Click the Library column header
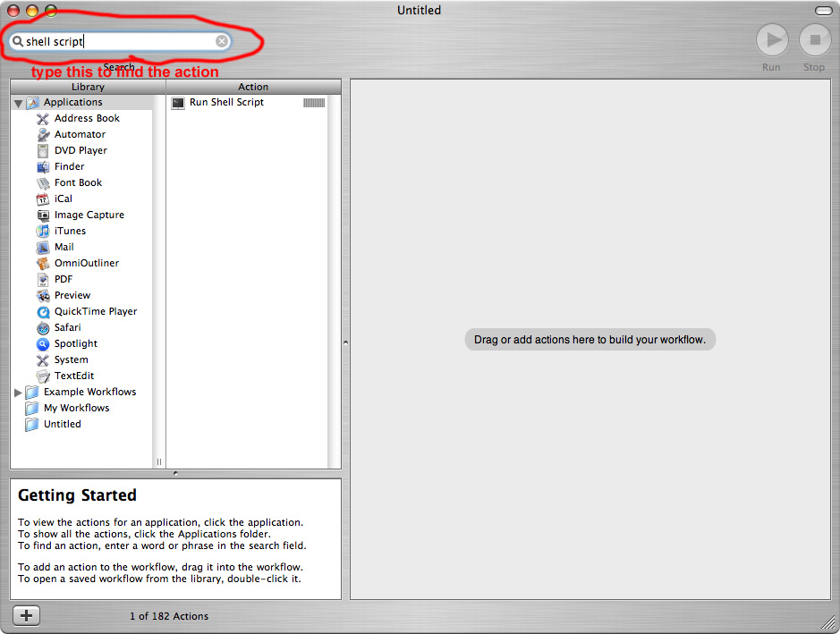The width and height of the screenshot is (840, 634). point(88,87)
